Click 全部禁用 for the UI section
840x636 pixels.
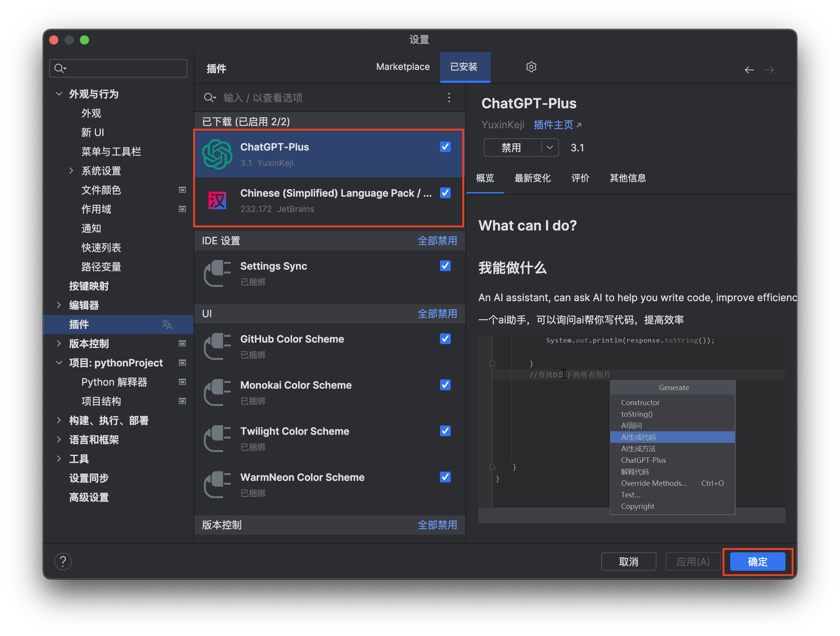(x=437, y=314)
